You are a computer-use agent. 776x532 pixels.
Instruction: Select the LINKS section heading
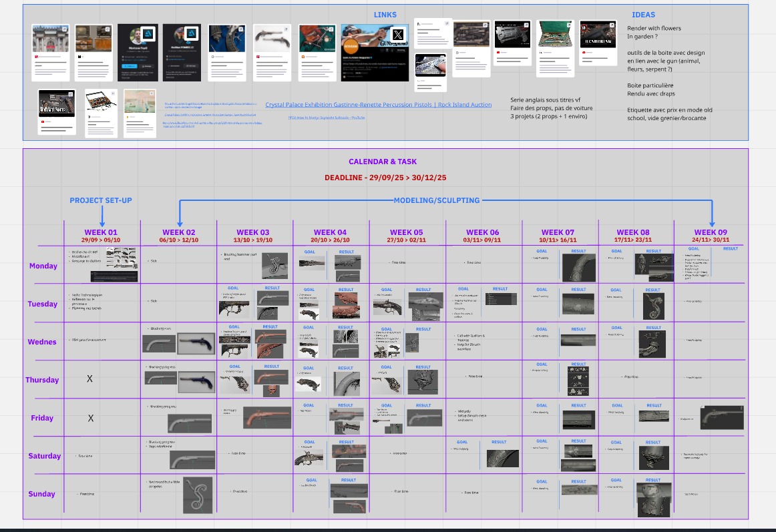385,15
